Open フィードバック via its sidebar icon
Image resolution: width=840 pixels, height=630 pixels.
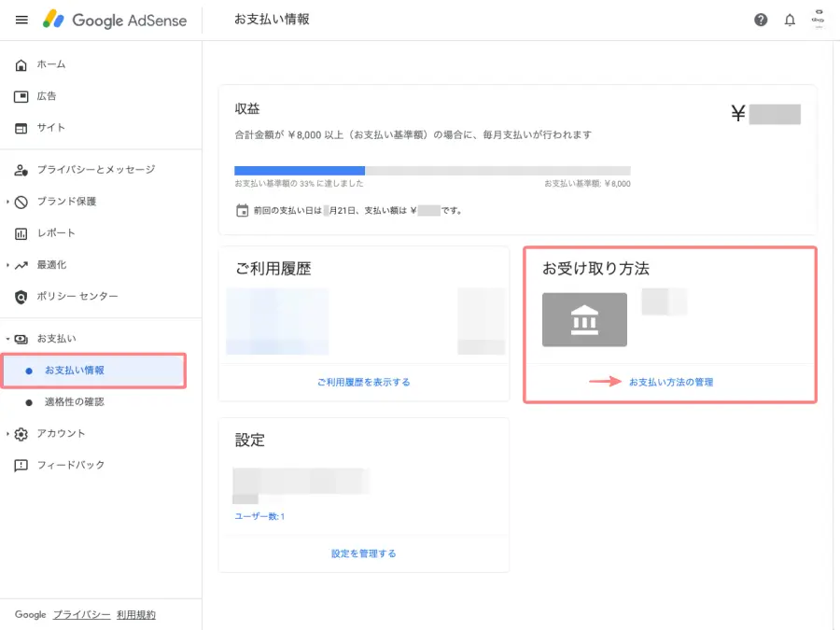tap(21, 465)
